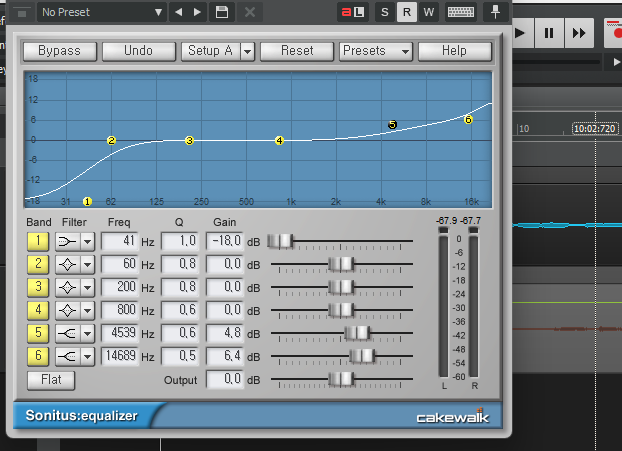
Task: Open band 6 filter type dropdown arrow
Action: pyautogui.click(x=87, y=356)
